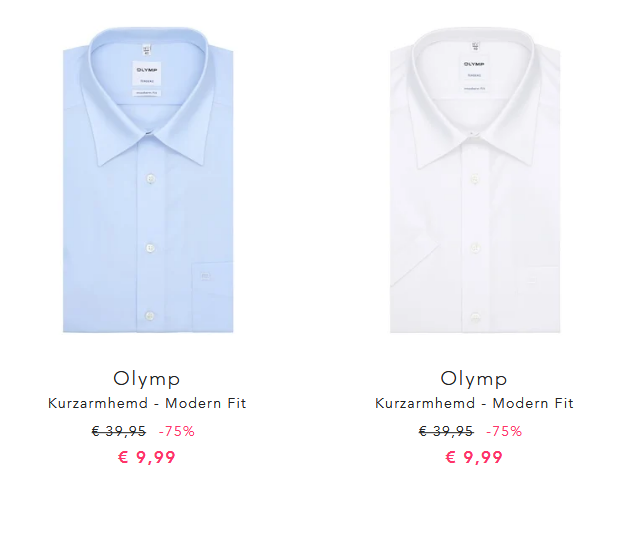Click the middle button of the white shirt
Viewport: 621px width, 540px height.
pos(475,248)
